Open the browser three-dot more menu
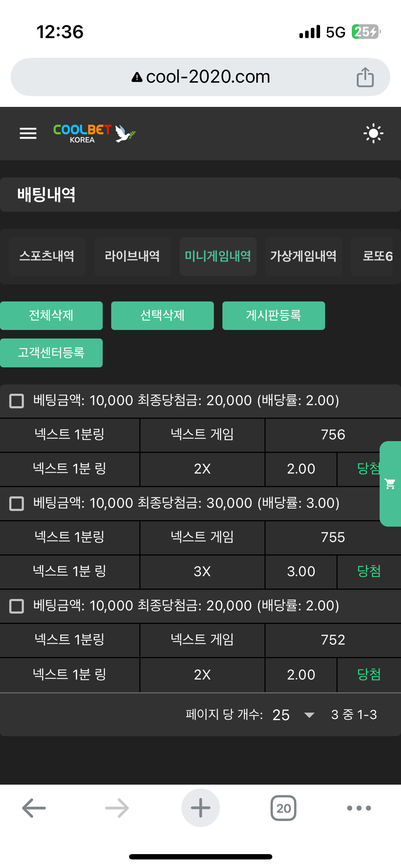 click(359, 808)
